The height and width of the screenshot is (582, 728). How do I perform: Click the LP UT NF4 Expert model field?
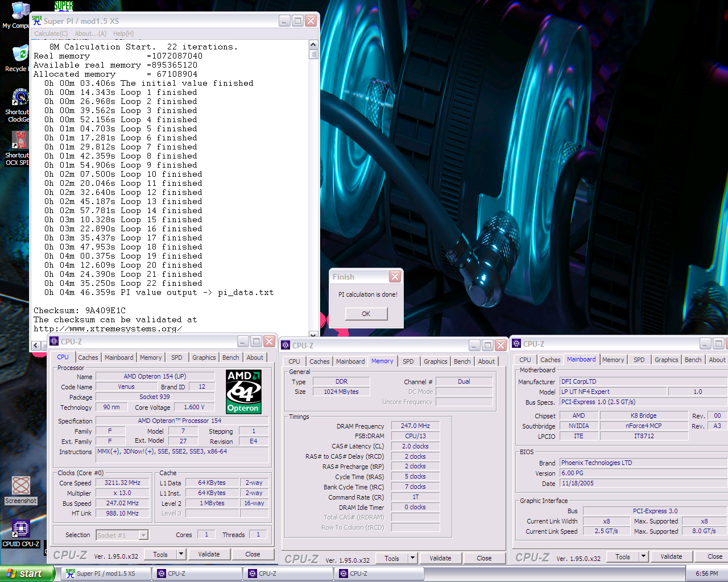[x=613, y=392]
